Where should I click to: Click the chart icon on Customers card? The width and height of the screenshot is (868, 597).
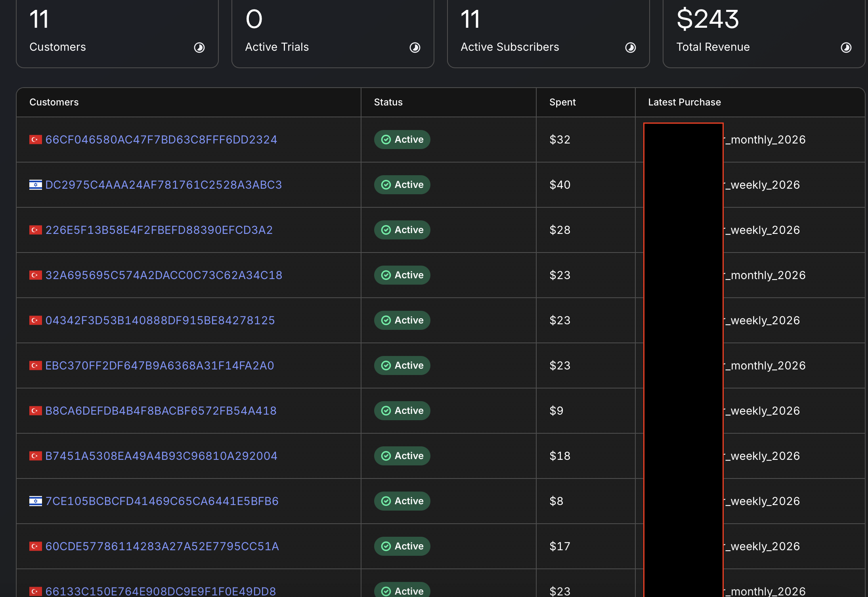pos(199,48)
